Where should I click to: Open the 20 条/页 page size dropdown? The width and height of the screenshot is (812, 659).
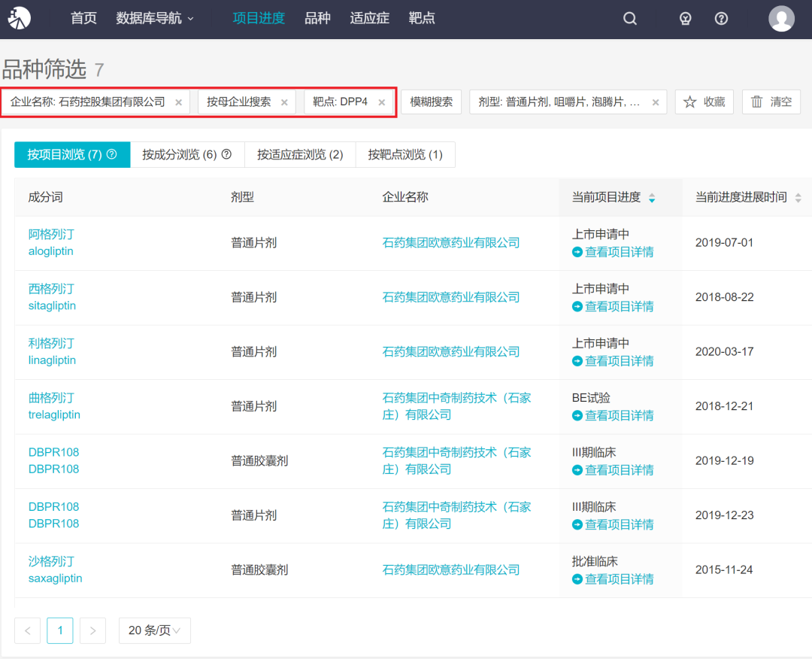click(x=155, y=630)
